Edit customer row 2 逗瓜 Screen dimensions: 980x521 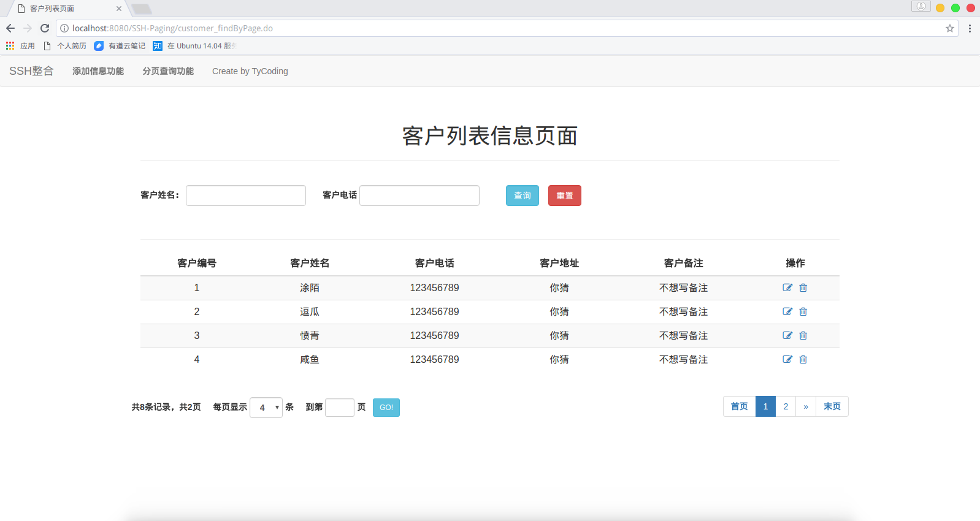click(x=787, y=311)
